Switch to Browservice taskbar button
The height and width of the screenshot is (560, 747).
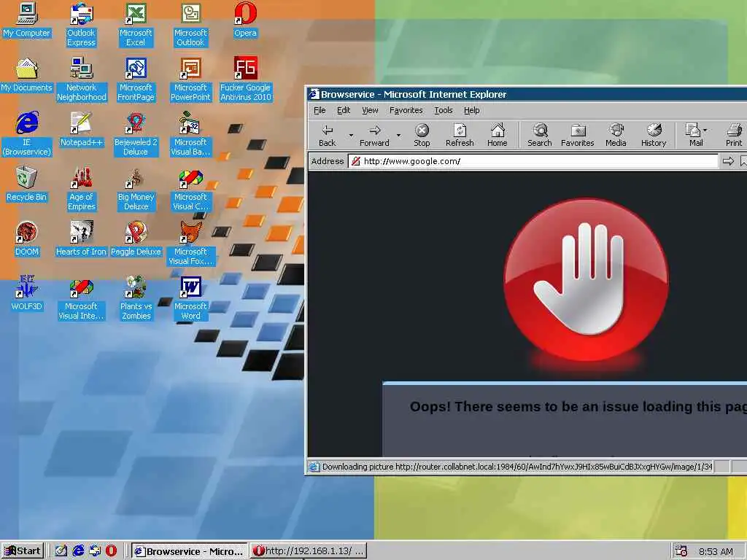click(x=190, y=551)
